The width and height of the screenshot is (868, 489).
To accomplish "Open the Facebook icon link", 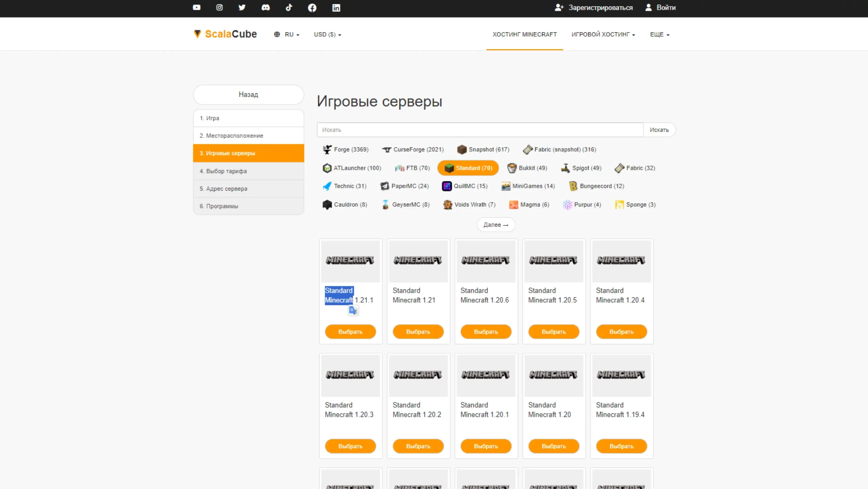I will pos(312,7).
